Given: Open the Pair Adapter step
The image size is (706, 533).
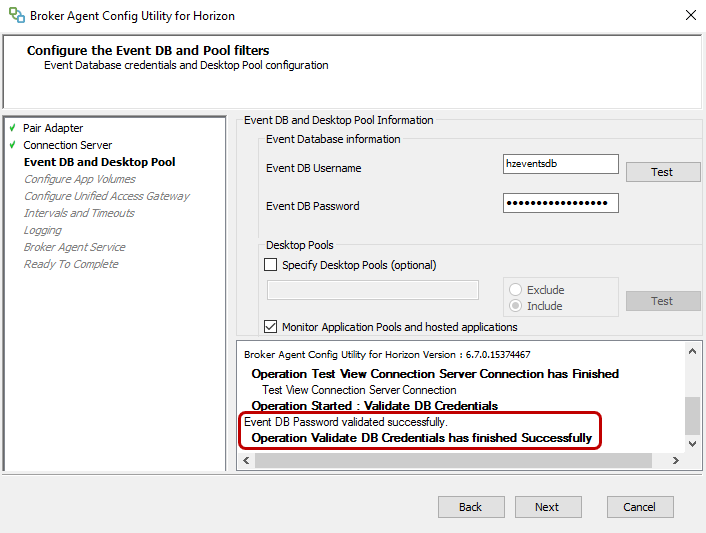Looking at the screenshot, I should 53,128.
